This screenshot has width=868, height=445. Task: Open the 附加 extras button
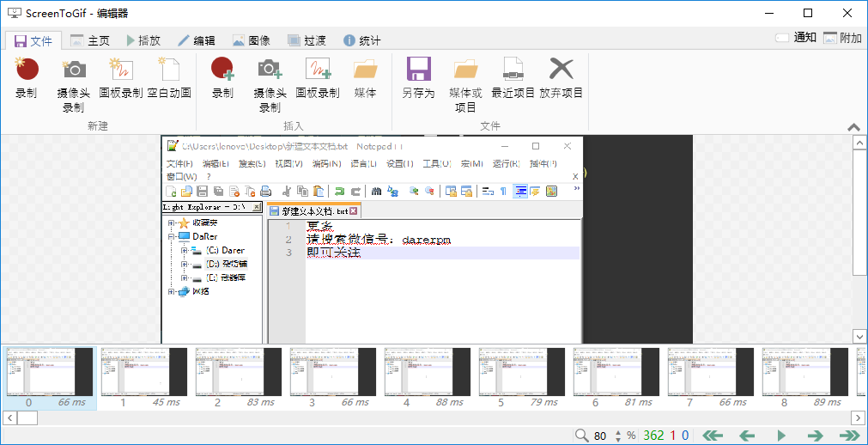pos(842,38)
